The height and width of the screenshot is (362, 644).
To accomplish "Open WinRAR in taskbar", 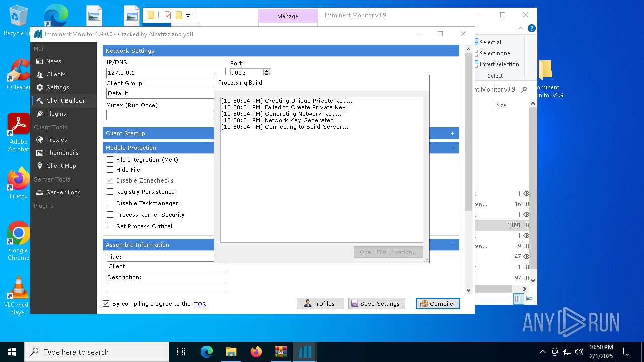I will [x=280, y=352].
